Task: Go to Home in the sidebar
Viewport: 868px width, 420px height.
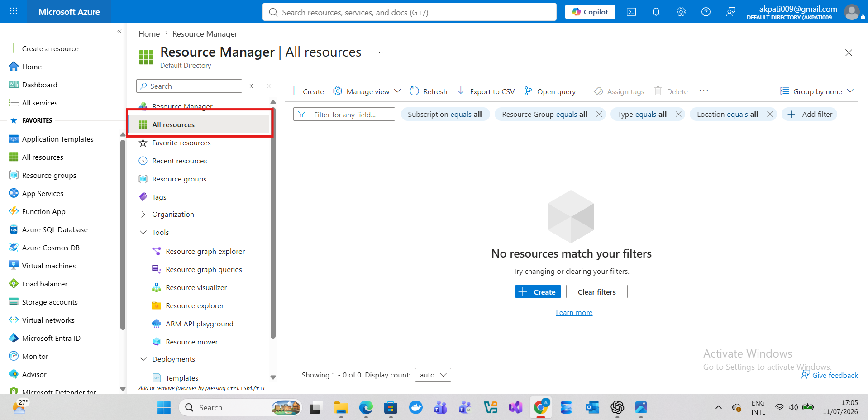Action: 26,67
